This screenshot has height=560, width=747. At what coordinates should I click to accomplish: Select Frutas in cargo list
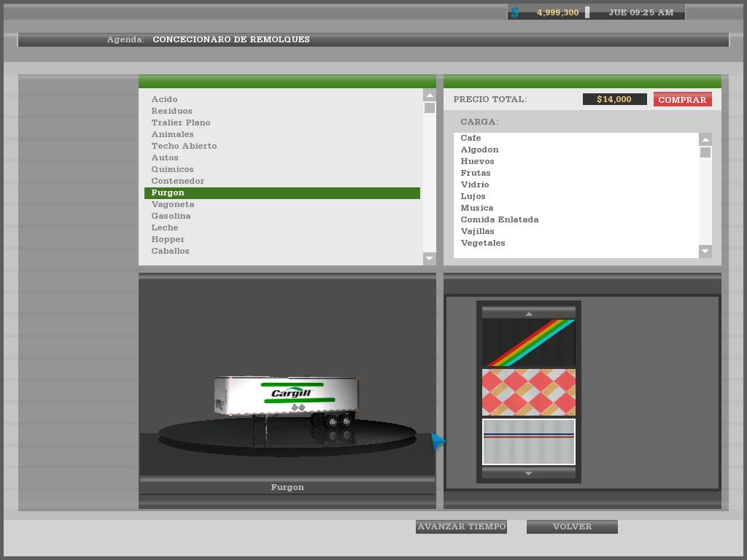476,173
